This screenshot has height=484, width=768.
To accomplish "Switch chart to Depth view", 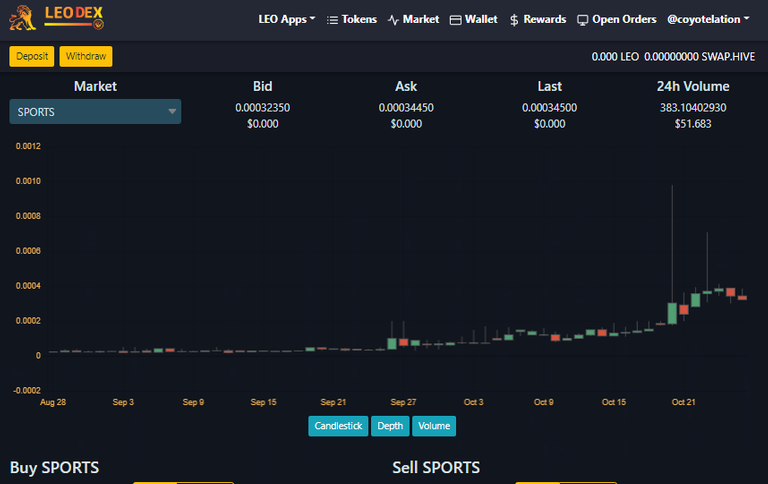I will (390, 426).
